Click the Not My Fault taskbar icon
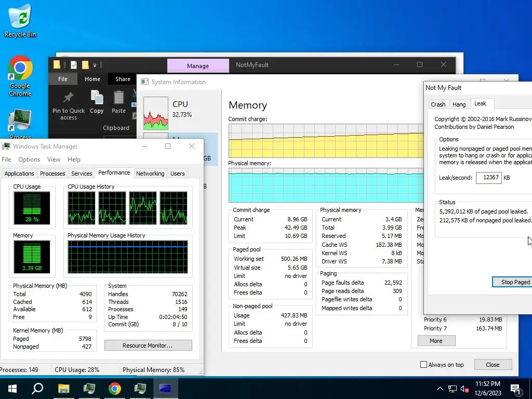Screen dimensions: 532x399 [165, 389]
